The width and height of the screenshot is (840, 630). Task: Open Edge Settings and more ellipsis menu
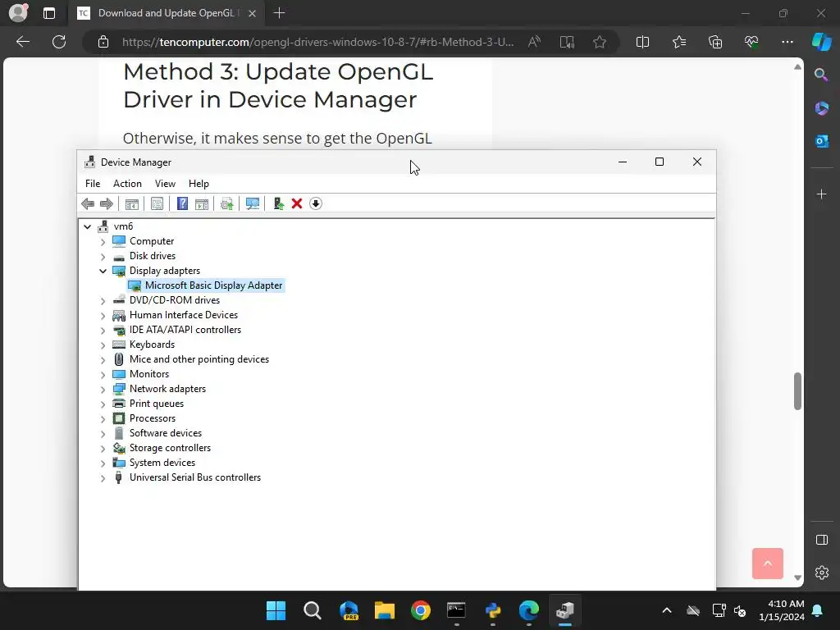tap(787, 42)
